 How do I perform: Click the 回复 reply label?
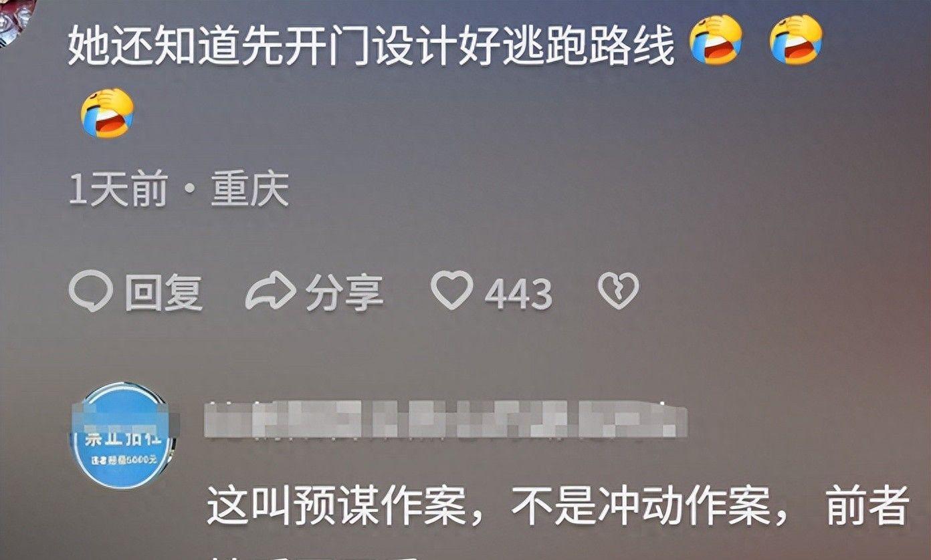tap(164, 293)
